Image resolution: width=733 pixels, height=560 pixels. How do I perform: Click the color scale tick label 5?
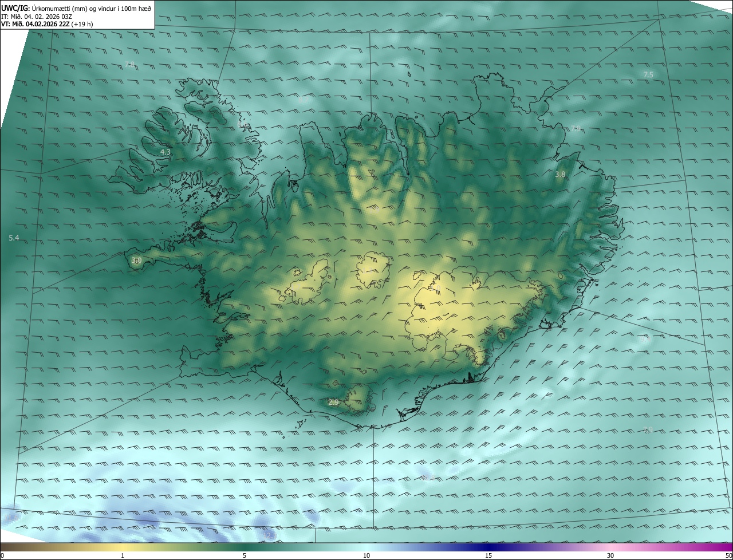[245, 555]
